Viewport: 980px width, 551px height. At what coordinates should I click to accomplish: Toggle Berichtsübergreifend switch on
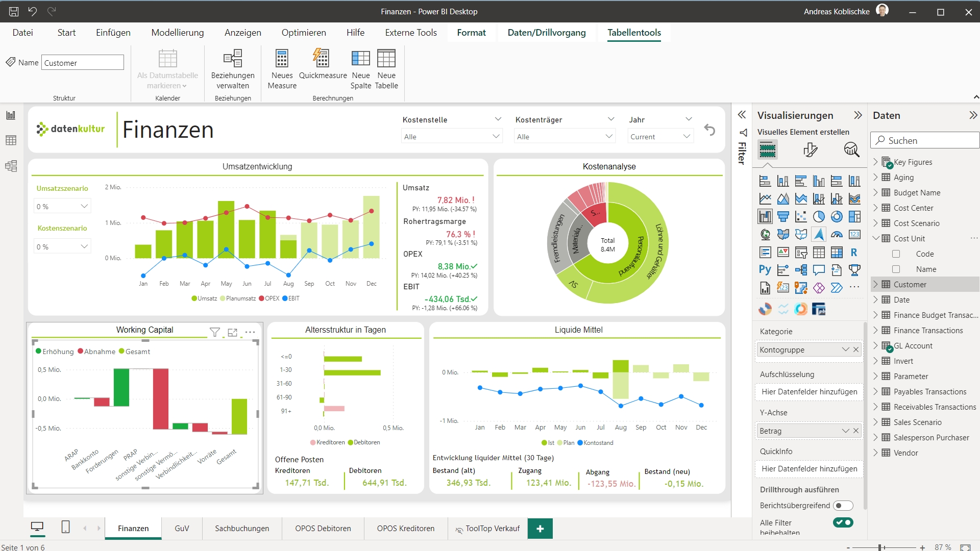[x=843, y=505]
